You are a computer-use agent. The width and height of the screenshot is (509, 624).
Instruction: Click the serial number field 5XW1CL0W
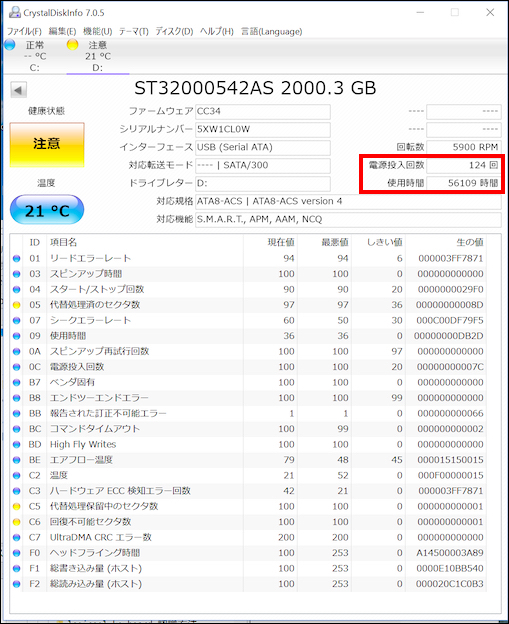tap(263, 129)
